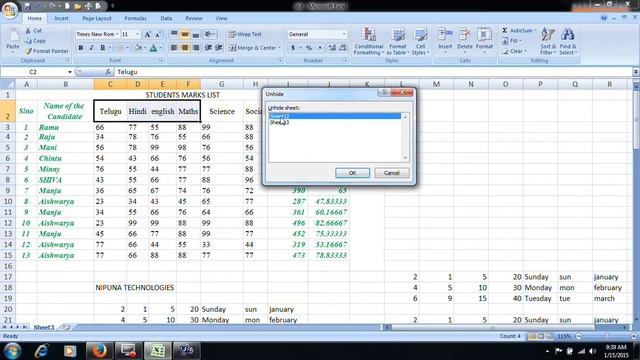Click the AutoSum sigma

point(505,31)
